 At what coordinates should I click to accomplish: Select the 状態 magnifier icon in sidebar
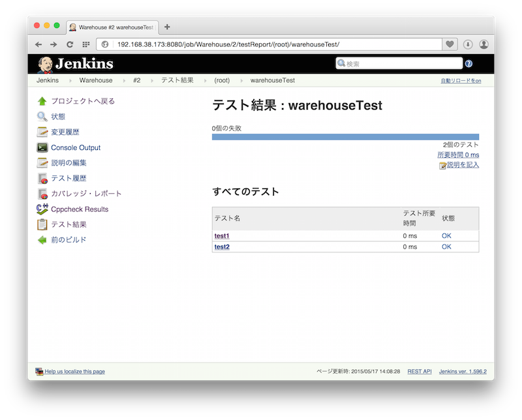(41, 117)
